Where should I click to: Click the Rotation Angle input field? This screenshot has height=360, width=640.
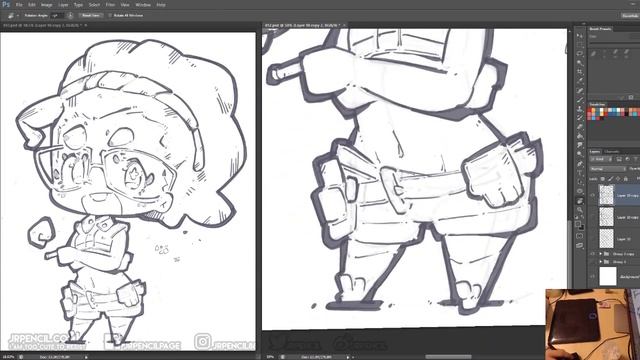click(57, 16)
